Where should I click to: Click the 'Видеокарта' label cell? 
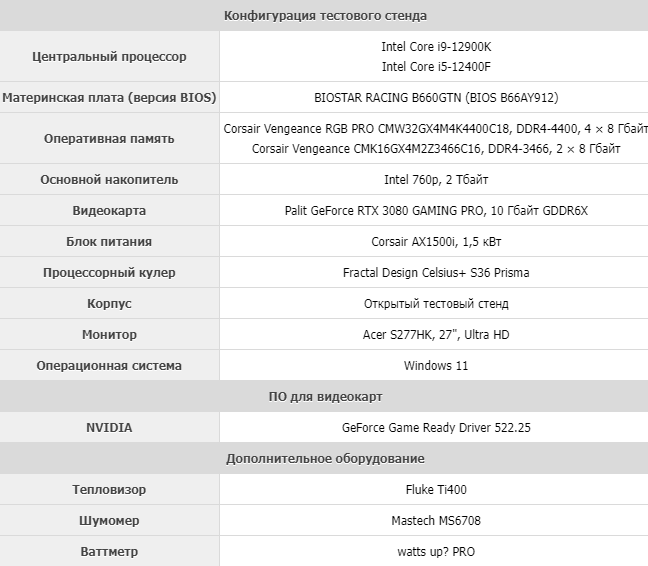point(109,211)
